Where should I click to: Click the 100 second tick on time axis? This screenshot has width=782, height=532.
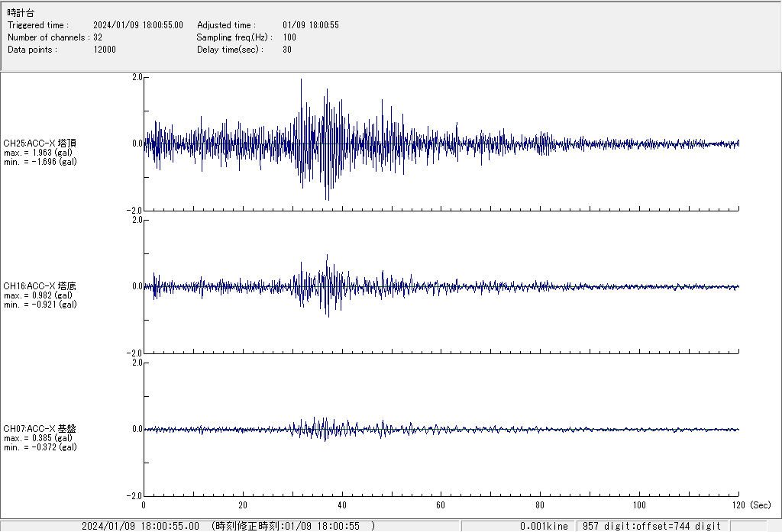tap(639, 505)
